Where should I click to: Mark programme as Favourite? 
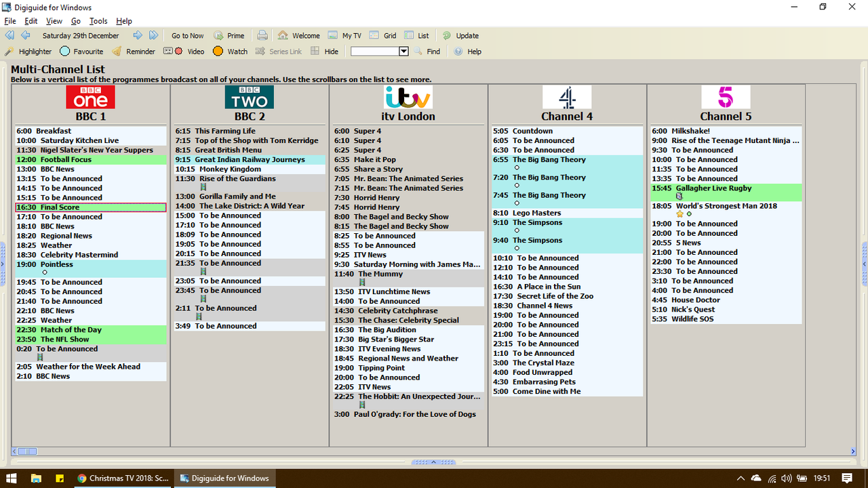(x=81, y=51)
